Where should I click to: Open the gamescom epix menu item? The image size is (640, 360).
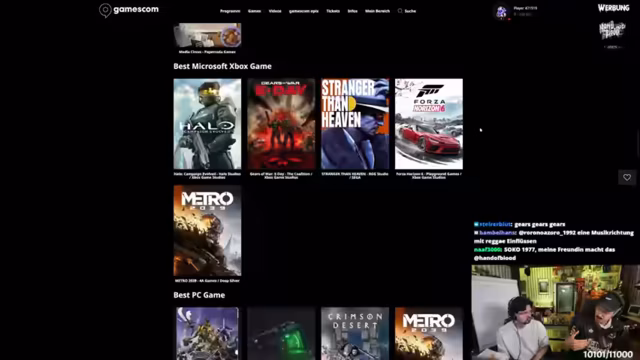(x=304, y=11)
